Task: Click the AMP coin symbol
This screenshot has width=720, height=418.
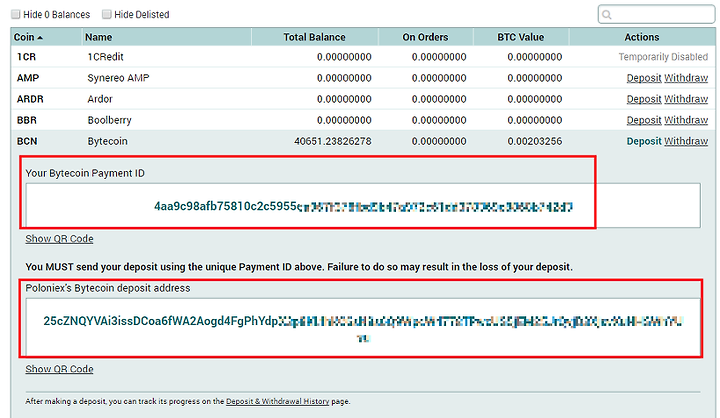Action: [28, 78]
